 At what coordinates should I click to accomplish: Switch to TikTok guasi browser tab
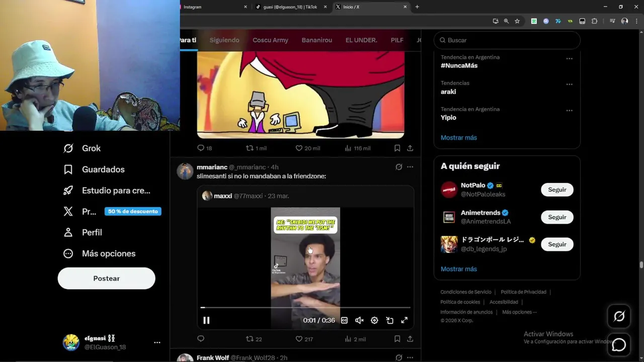pyautogui.click(x=290, y=7)
